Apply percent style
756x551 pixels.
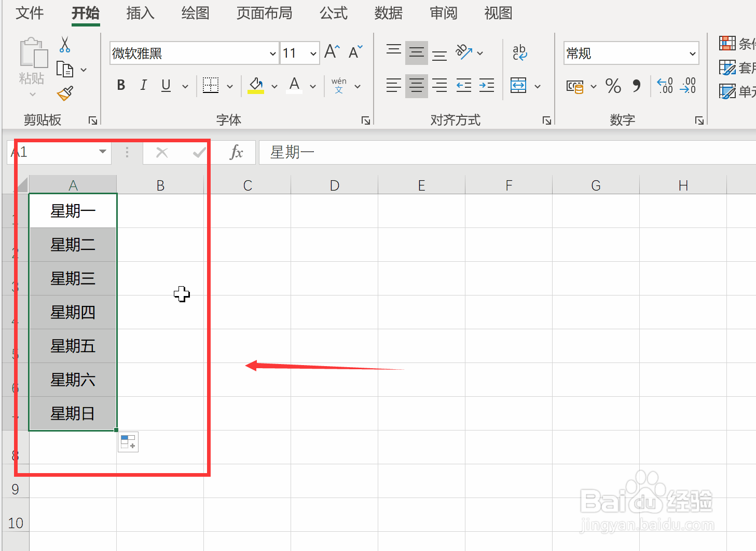tap(613, 86)
